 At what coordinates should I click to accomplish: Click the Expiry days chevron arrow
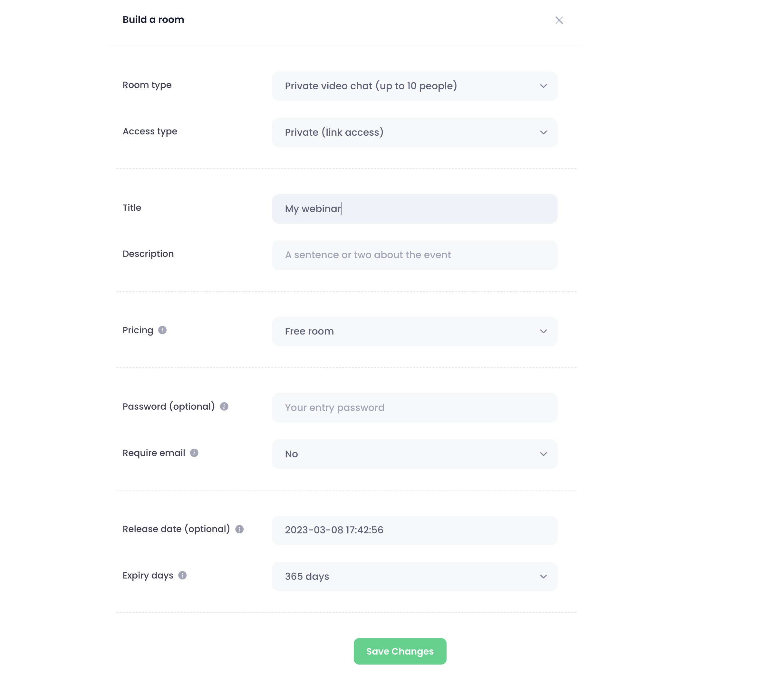pyautogui.click(x=543, y=576)
